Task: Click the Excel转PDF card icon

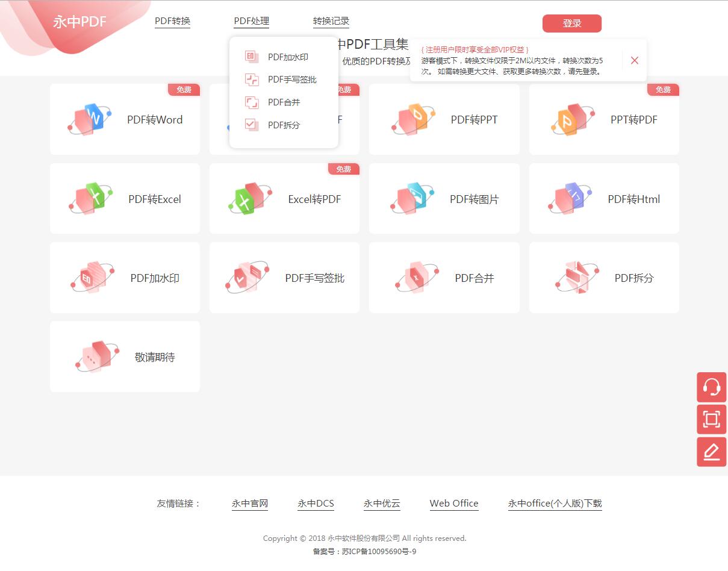Action: 250,199
